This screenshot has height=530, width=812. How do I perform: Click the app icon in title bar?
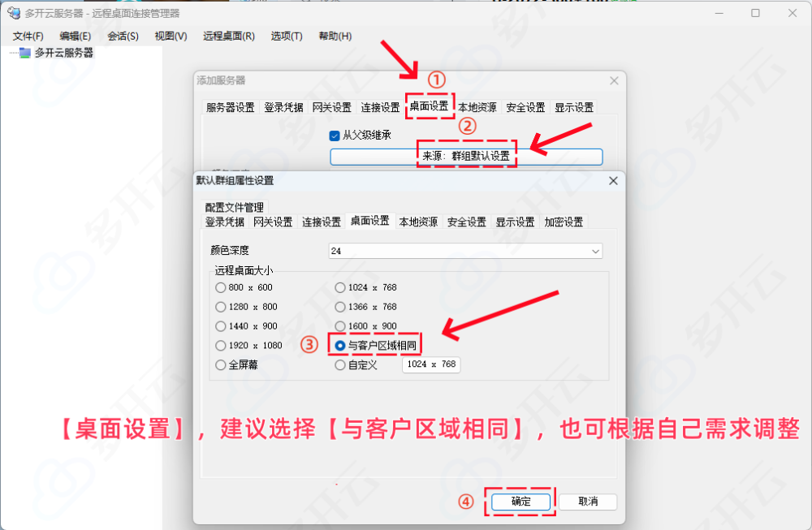[x=14, y=13]
